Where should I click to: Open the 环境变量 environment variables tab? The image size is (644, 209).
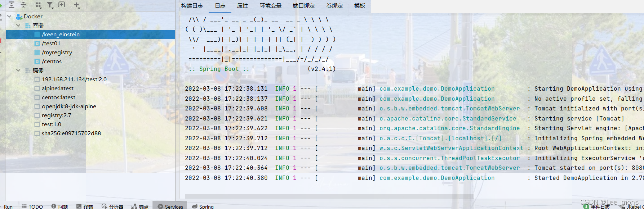[x=271, y=6]
